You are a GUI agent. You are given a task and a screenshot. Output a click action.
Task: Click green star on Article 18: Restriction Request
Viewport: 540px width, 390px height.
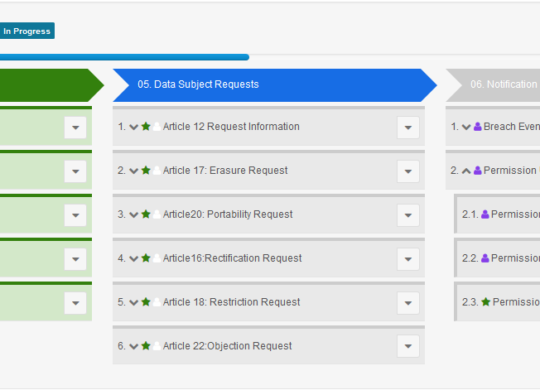pos(146,302)
